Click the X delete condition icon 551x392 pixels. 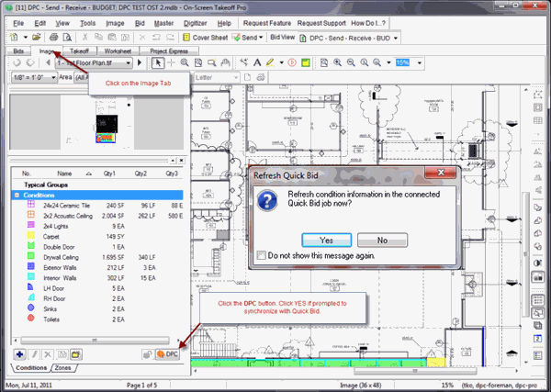click(48, 354)
